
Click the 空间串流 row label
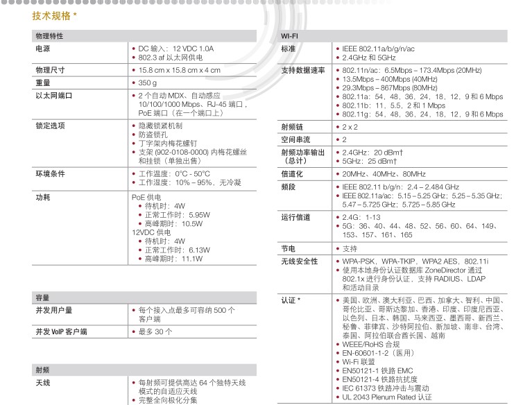tap(295, 139)
